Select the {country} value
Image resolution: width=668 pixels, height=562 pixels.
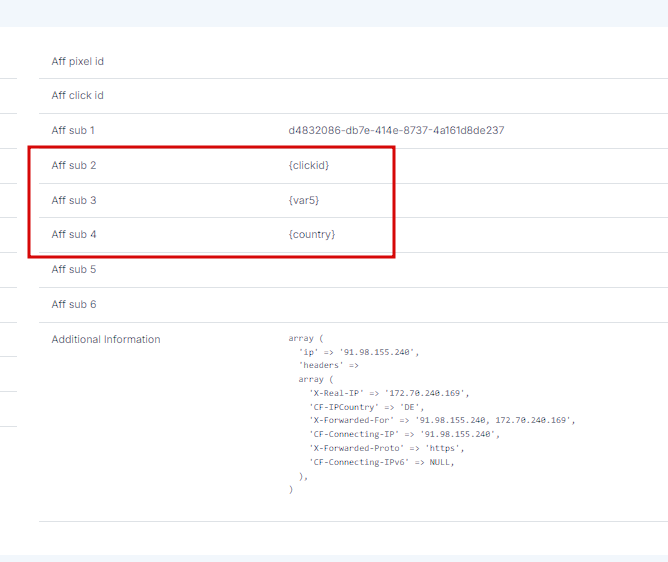(x=312, y=234)
